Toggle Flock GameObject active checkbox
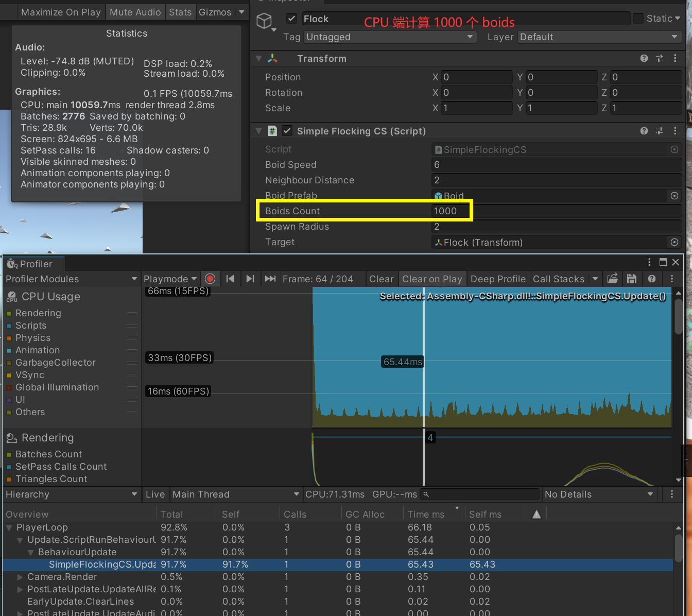Screen dimensions: 692x616 [291, 19]
